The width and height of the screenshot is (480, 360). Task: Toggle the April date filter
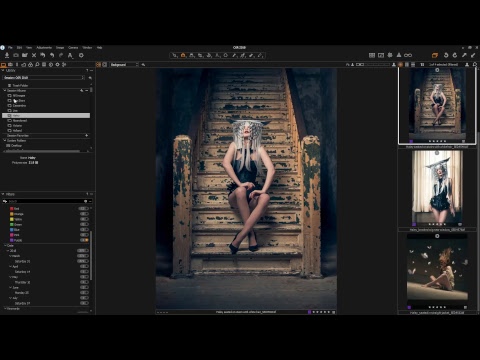coord(84,266)
